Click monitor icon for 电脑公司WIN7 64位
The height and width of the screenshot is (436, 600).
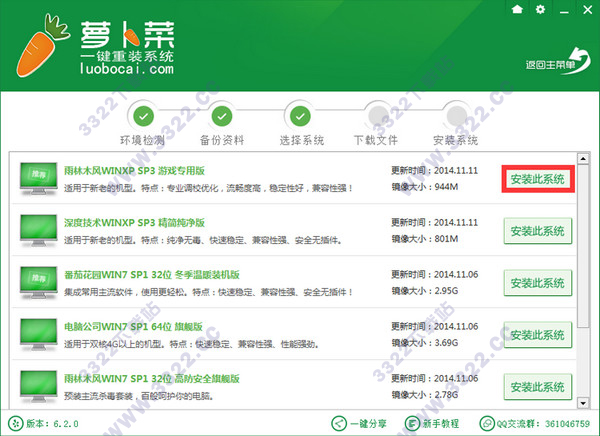tap(38, 335)
